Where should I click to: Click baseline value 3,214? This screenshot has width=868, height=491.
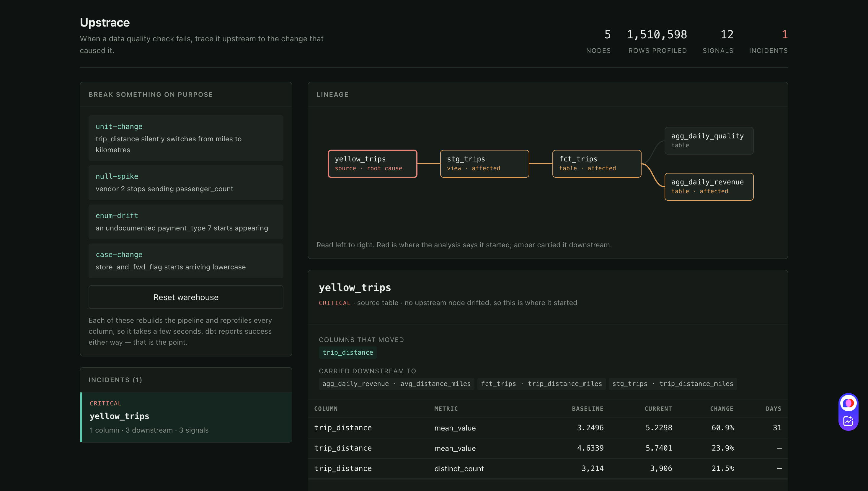pyautogui.click(x=593, y=468)
